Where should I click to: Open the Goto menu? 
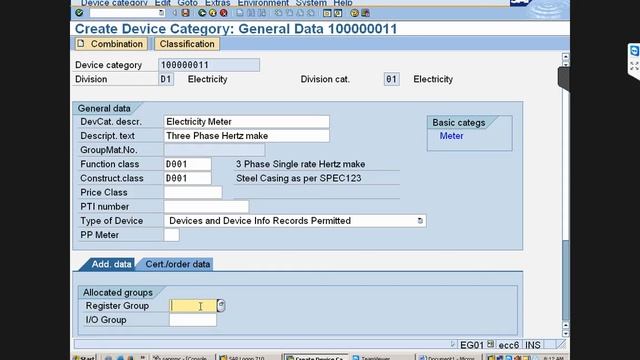pos(187,3)
